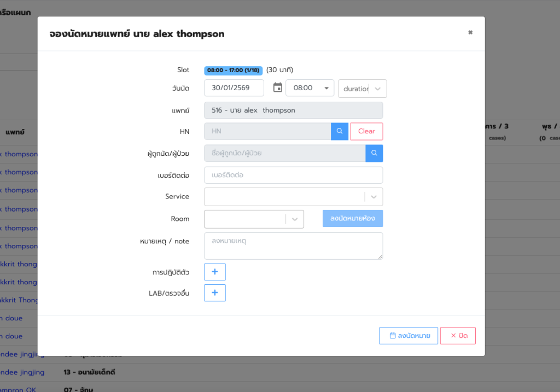Click the ลงนัดหมายห้อง button
The width and height of the screenshot is (560, 392).
352,219
